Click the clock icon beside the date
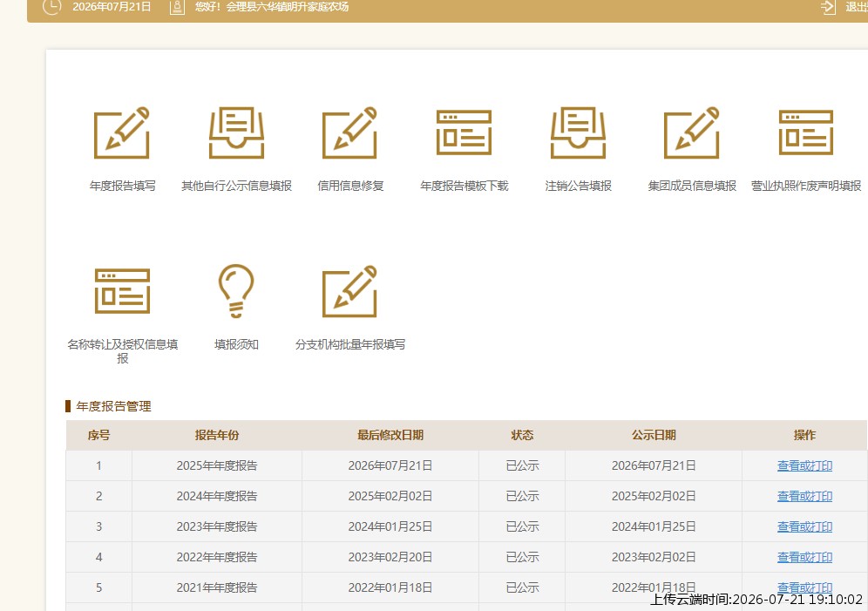Image resolution: width=868 pixels, height=611 pixels. (x=52, y=7)
